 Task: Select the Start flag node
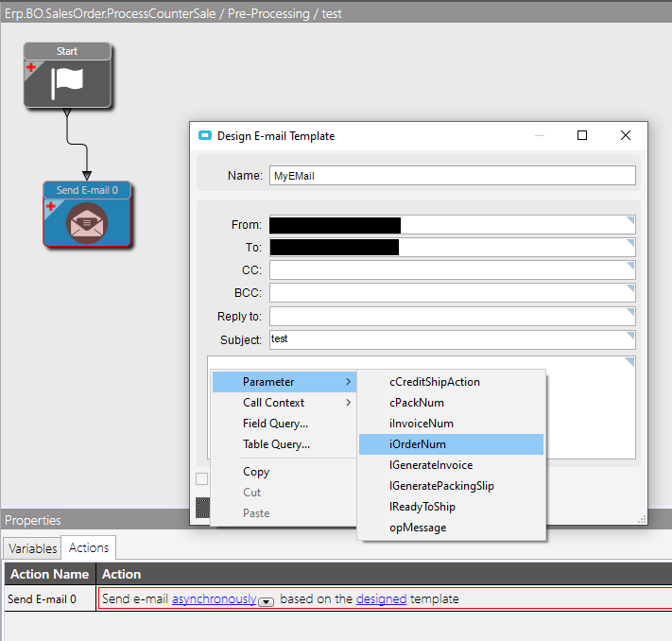pyautogui.click(x=67, y=75)
